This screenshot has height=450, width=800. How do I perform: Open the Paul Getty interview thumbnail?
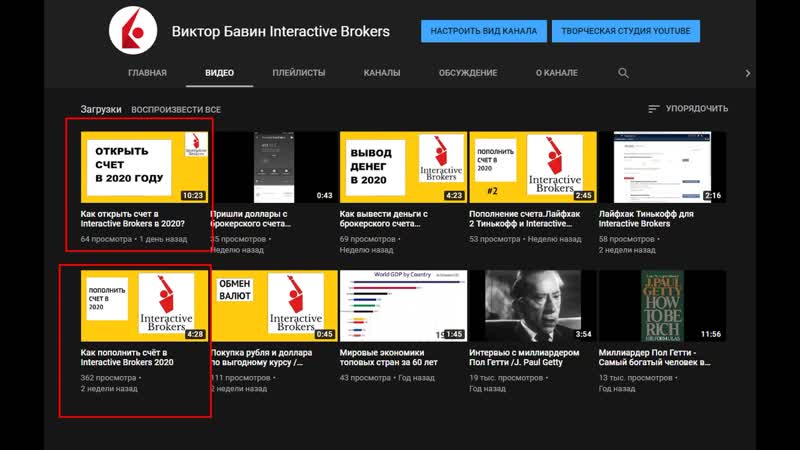pyautogui.click(x=533, y=306)
